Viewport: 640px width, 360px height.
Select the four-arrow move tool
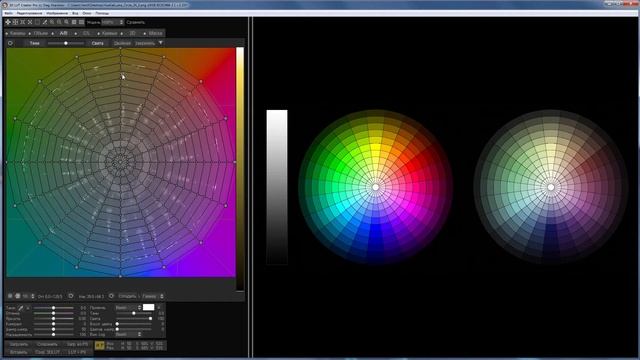coord(8,22)
